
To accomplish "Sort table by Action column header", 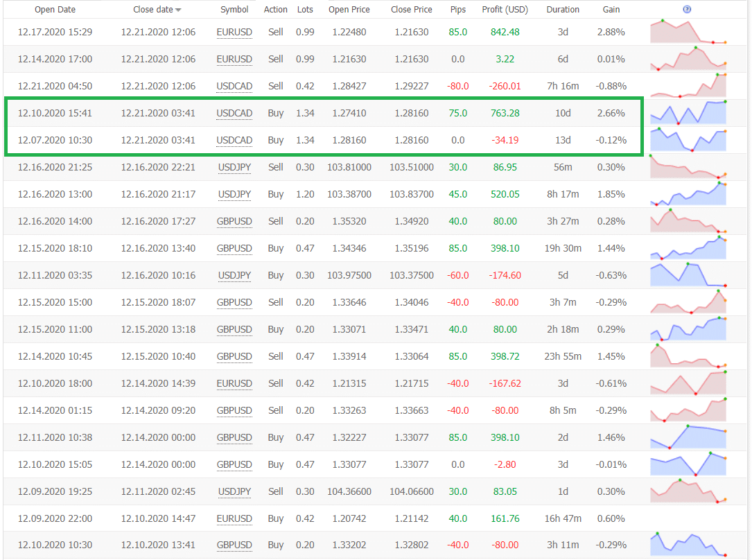I will click(x=275, y=10).
